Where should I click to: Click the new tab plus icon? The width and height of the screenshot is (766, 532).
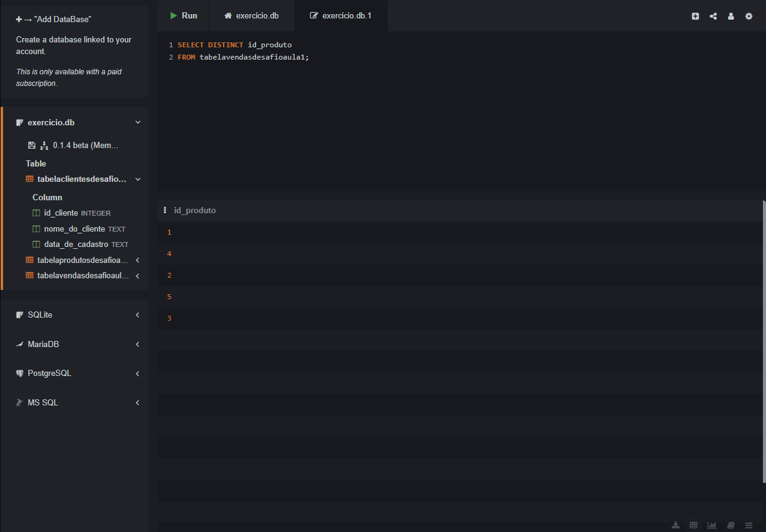695,17
